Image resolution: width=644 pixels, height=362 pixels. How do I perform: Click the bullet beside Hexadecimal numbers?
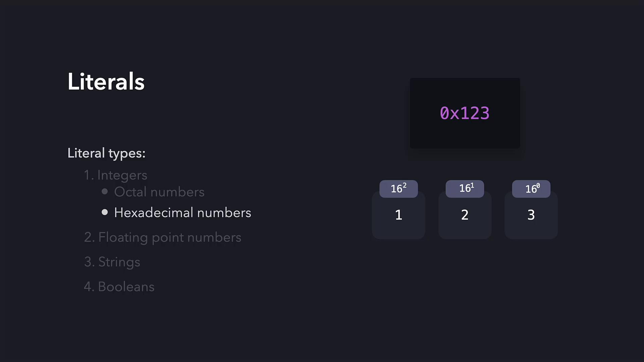click(105, 212)
